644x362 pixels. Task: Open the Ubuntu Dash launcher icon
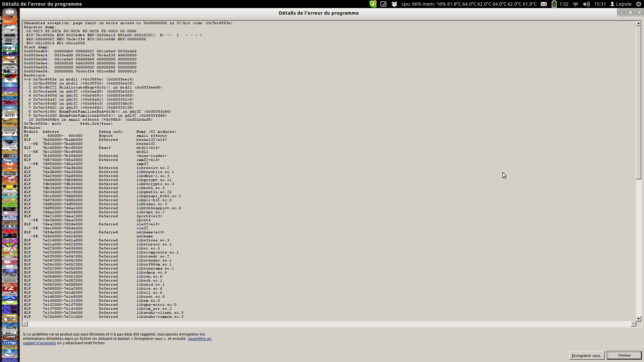click(9, 12)
